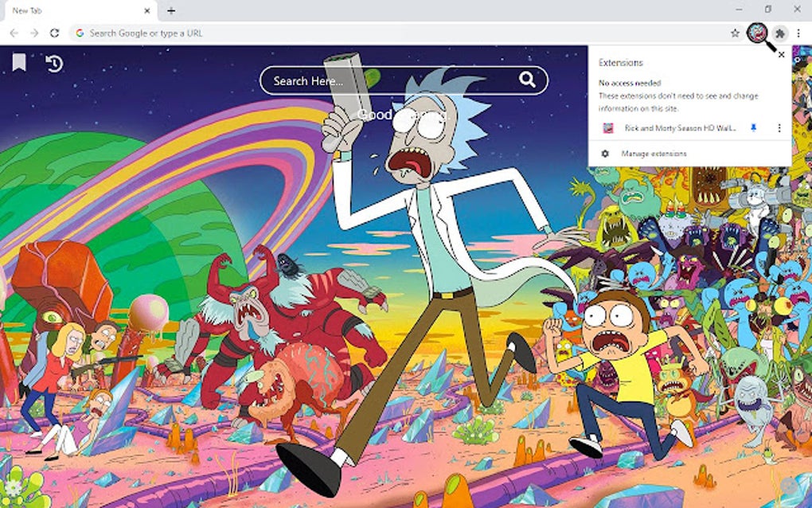The image size is (812, 508).
Task: Restore down the Chrome window
Action: coord(768,10)
